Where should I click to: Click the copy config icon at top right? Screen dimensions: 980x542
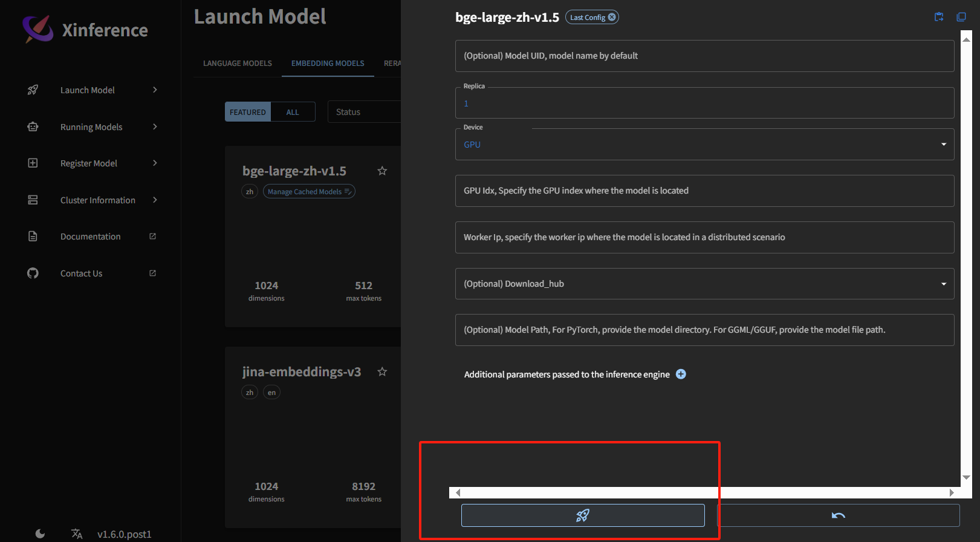coord(961,17)
